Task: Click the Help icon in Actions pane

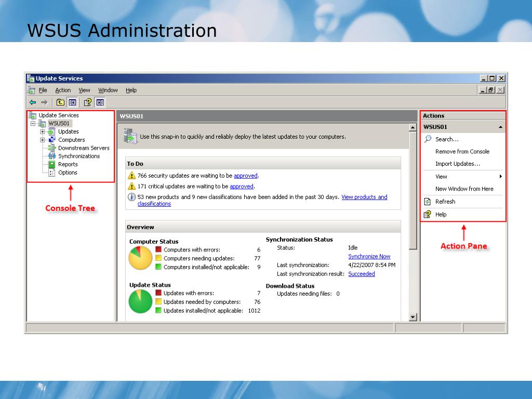Action: [x=428, y=215]
